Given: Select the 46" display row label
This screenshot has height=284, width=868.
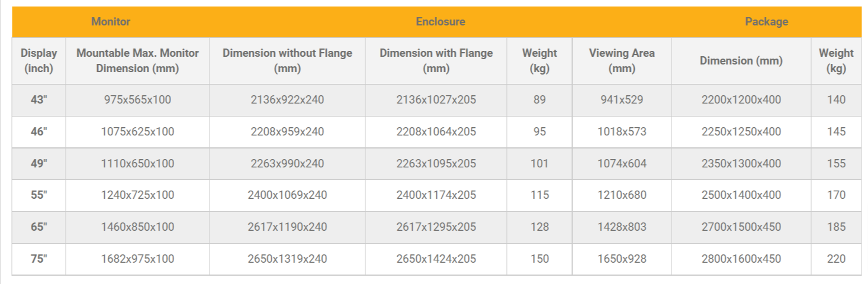Looking at the screenshot, I should tap(38, 132).
